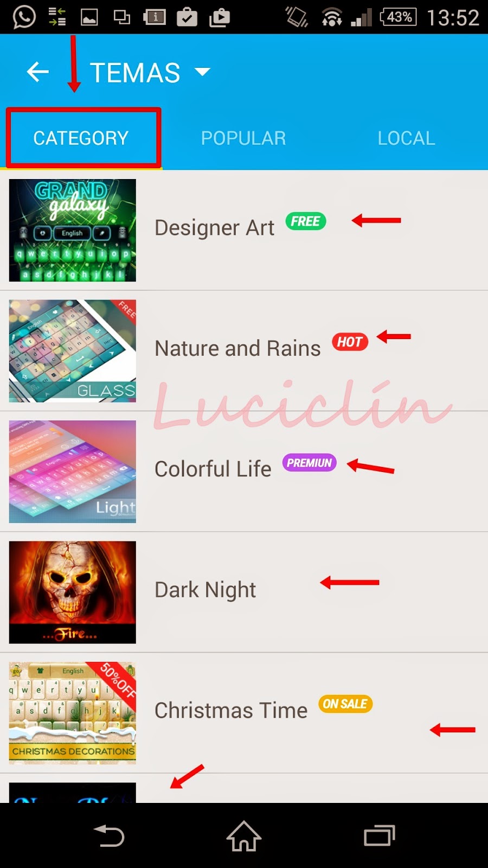Tap the red HOT badge
Viewport: 488px width, 868px height.
[x=350, y=342]
